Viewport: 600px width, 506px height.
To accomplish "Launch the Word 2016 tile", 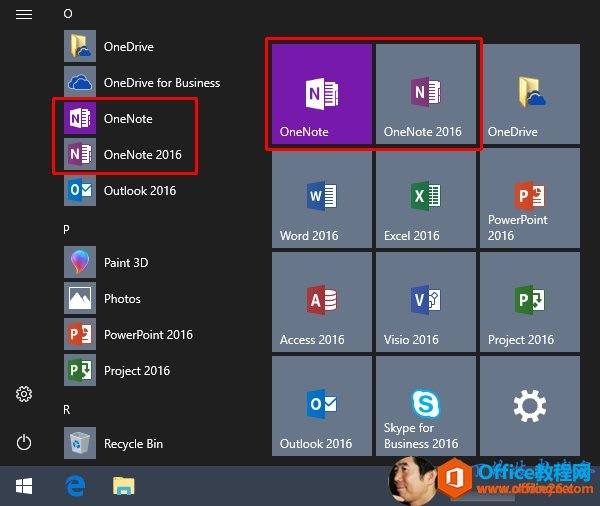I will point(321,198).
